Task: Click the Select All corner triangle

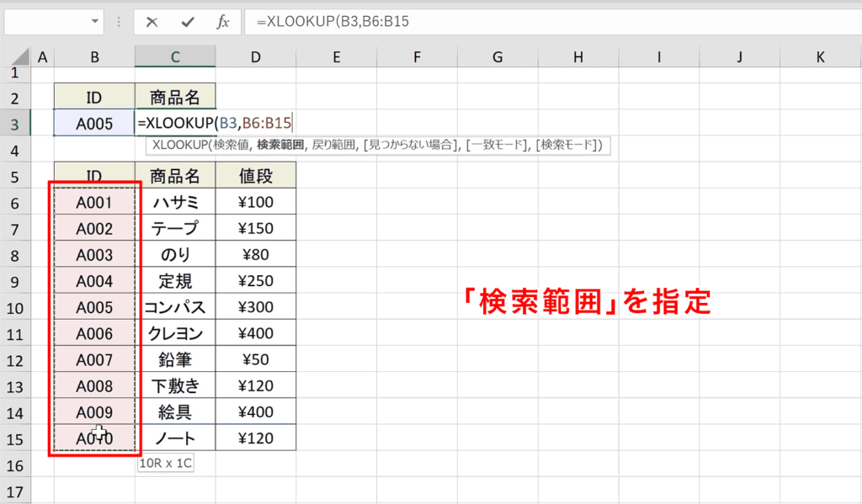Action: click(x=16, y=57)
